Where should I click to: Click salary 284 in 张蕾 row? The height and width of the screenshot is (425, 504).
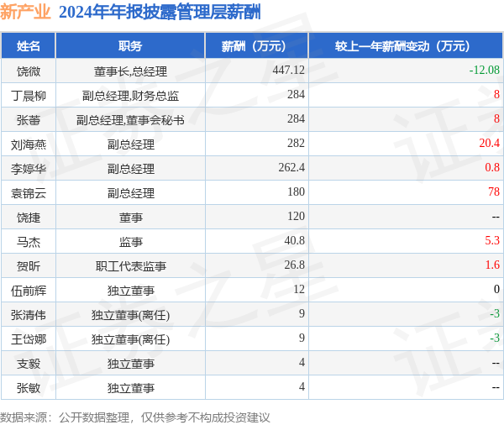click(x=296, y=118)
